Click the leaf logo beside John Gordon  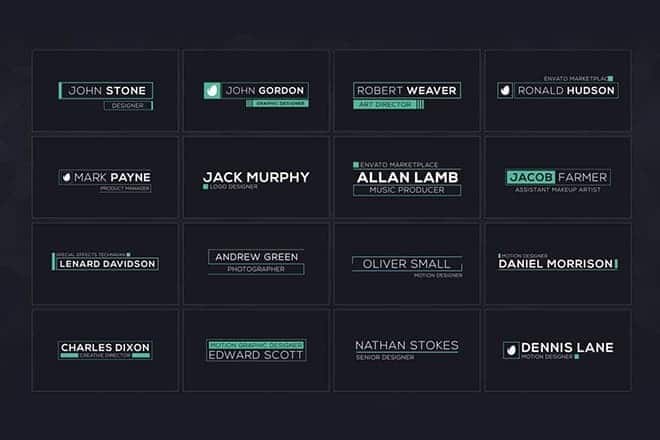coord(212,90)
